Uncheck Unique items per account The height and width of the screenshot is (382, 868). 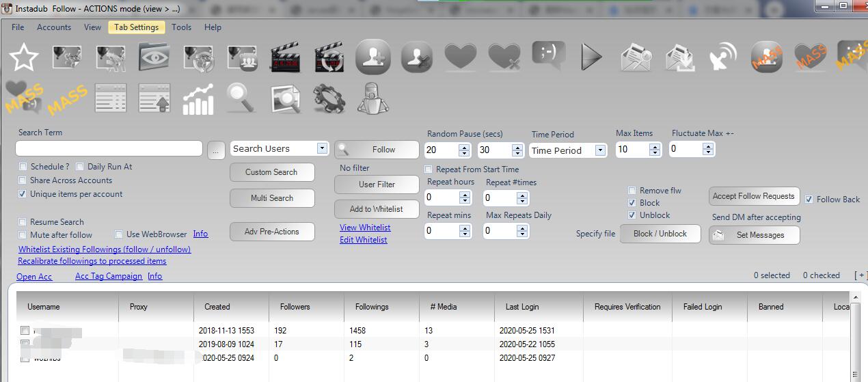[23, 194]
